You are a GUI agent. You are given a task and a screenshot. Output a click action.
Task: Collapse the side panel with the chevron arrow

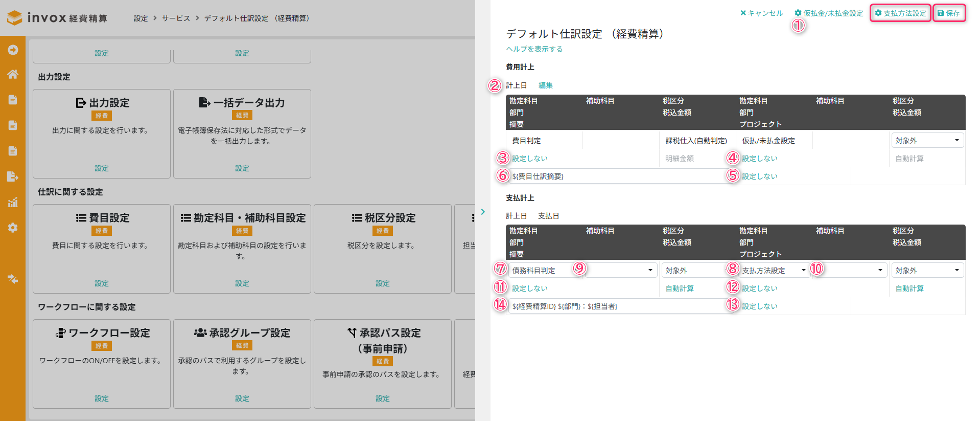483,212
